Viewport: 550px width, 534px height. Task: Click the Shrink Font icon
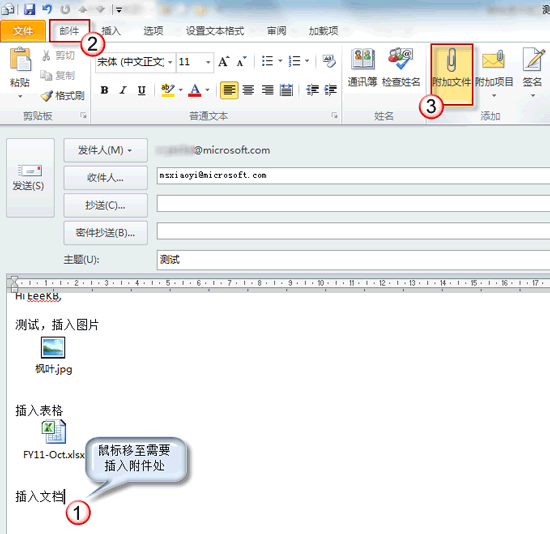(241, 62)
